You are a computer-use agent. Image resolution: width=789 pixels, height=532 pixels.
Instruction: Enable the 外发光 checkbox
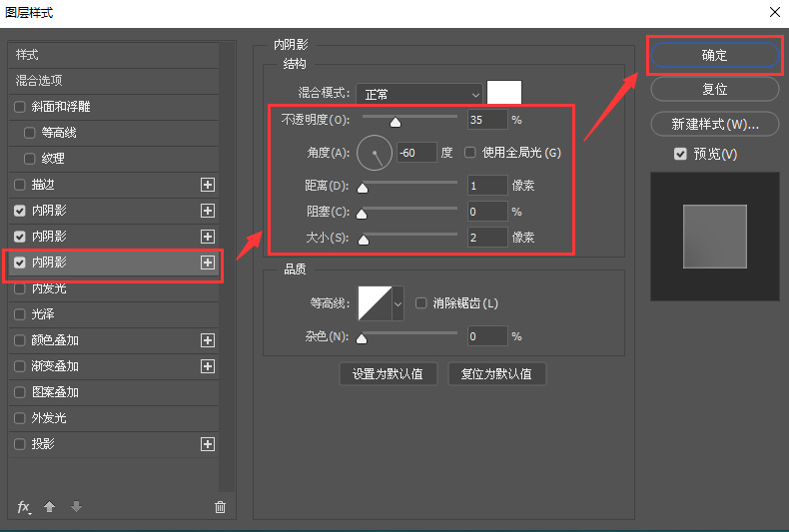pyautogui.click(x=20, y=418)
